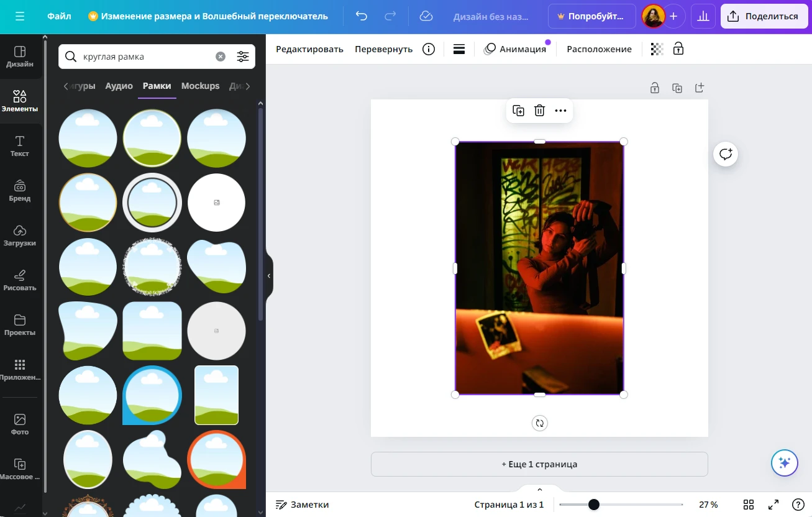Open the Приложения sidebar panel
The image size is (812, 517).
20,370
